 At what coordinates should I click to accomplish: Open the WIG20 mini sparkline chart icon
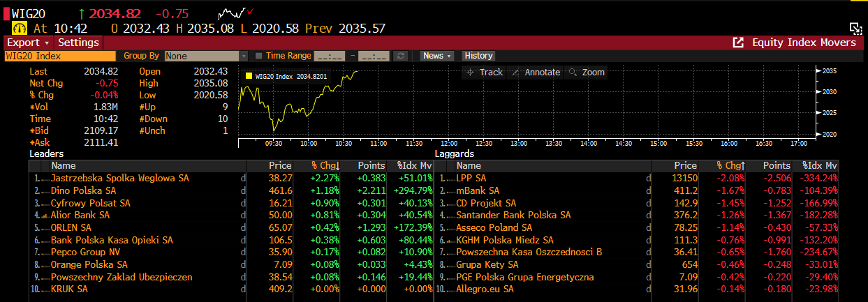click(232, 13)
